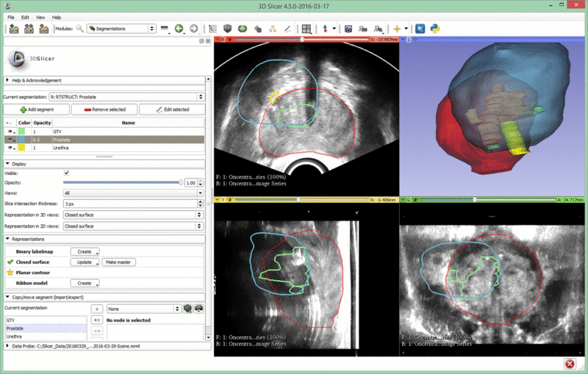Screen dimensions: 588x374
Task: Click the pin icon in red slice view
Action: point(218,40)
